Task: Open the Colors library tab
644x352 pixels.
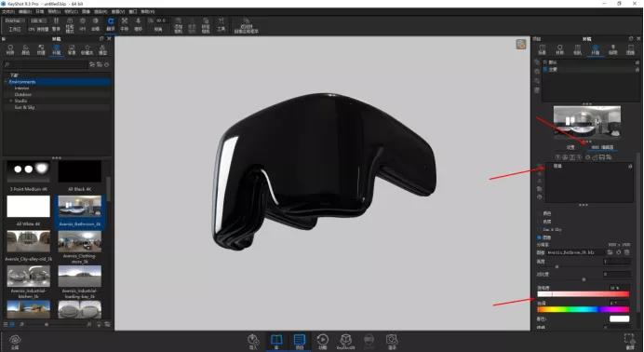Action: point(25,49)
